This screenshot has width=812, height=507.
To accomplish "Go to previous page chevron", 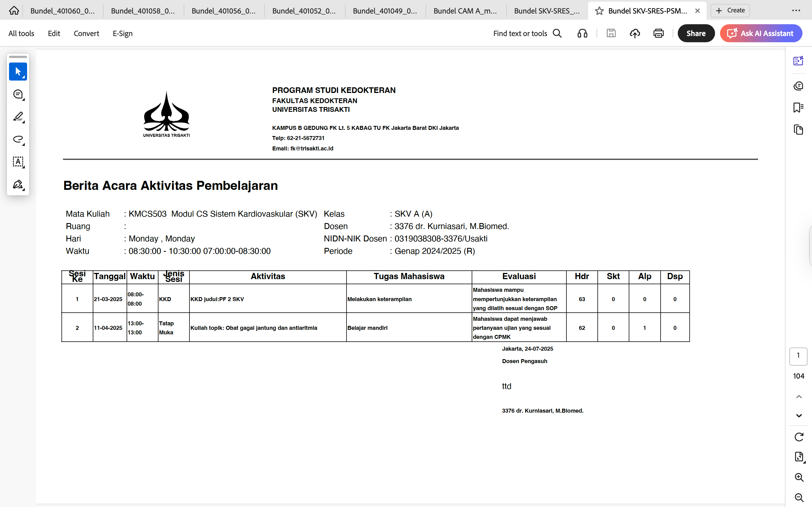I will pyautogui.click(x=799, y=397).
